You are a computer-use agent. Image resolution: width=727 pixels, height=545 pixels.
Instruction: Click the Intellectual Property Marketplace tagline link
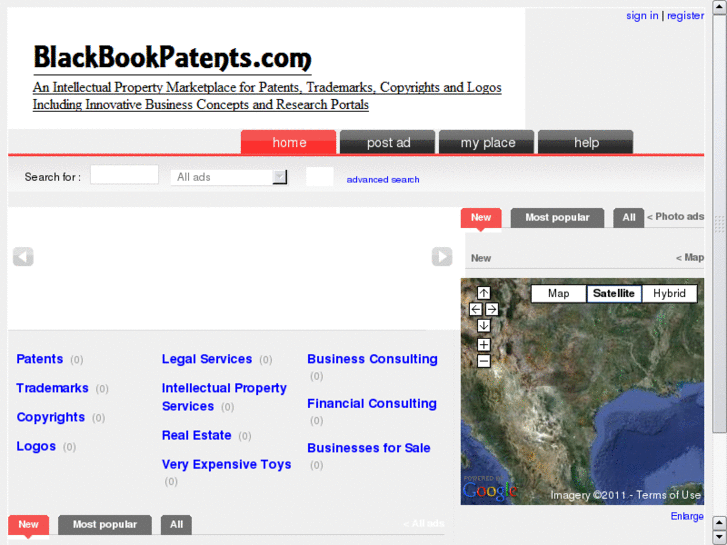click(x=267, y=96)
